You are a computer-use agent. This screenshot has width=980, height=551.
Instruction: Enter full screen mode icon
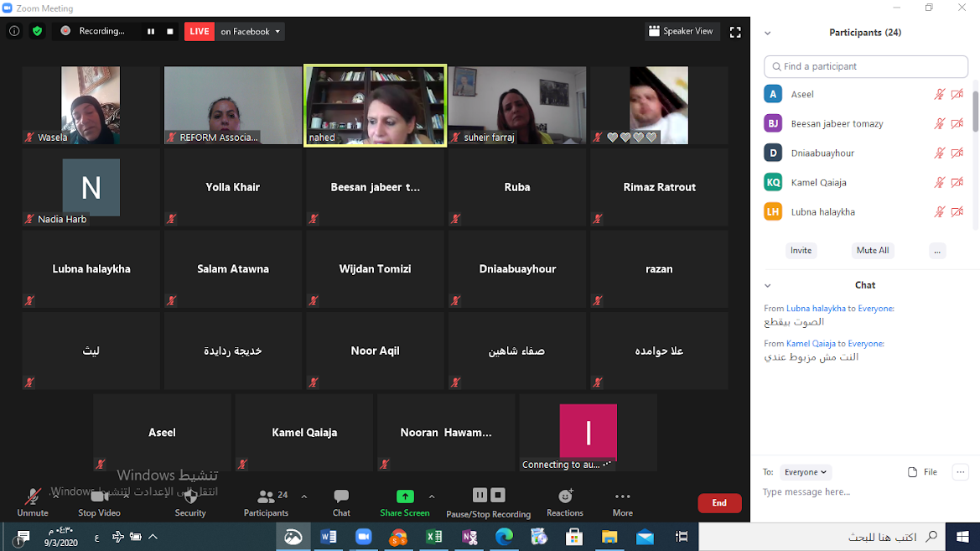[x=735, y=32]
